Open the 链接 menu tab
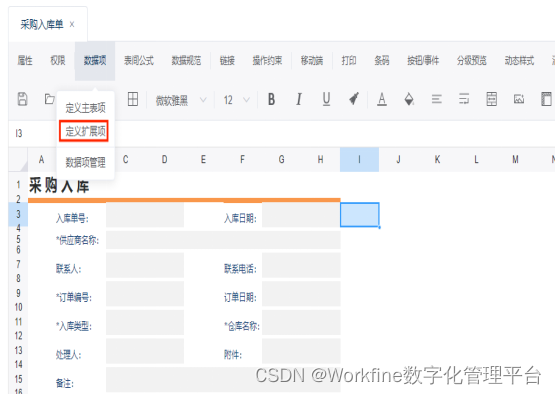The height and width of the screenshot is (394, 556). [227, 61]
